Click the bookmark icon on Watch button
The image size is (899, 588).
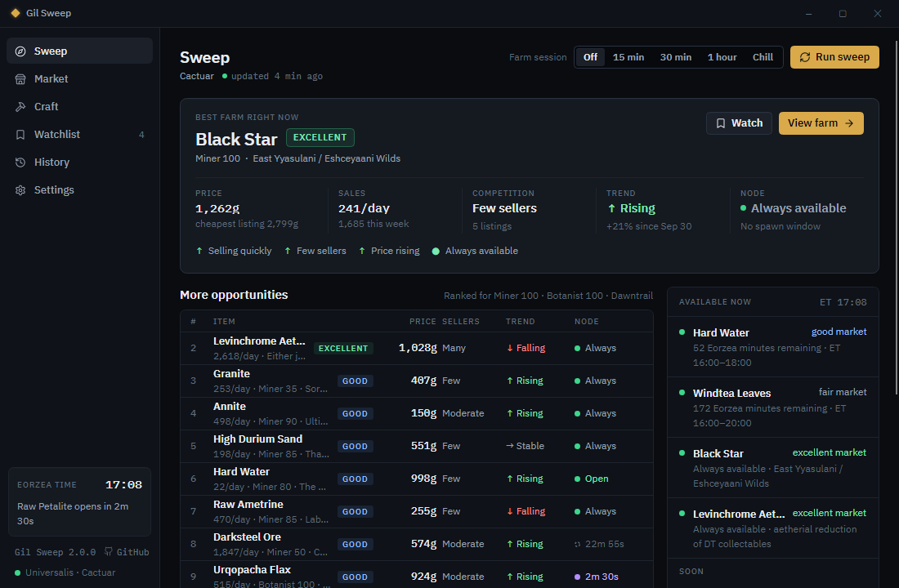point(721,123)
